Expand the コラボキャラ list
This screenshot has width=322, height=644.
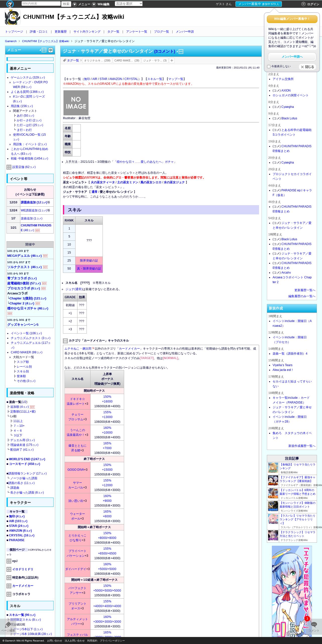pos(9,594)
